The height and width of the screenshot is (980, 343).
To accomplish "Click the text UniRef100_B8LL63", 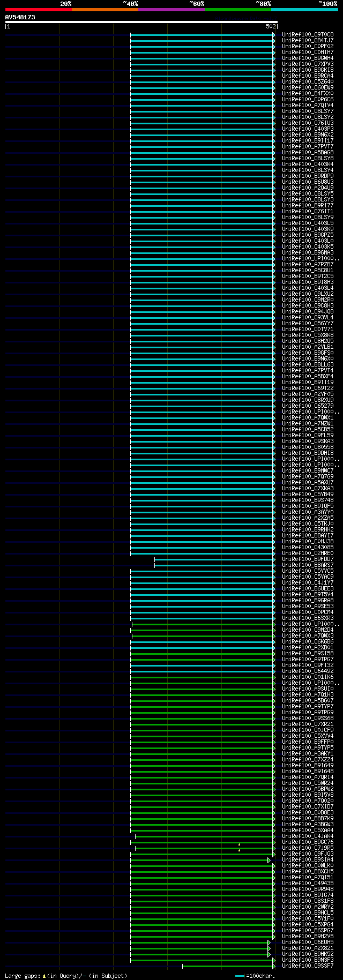I will [x=308, y=365].
